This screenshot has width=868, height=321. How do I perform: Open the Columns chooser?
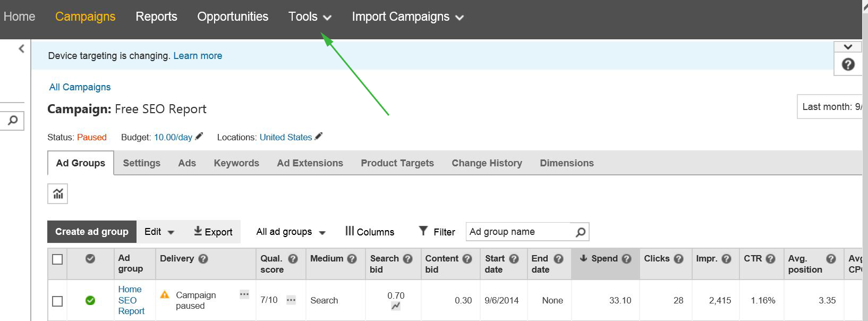(370, 232)
